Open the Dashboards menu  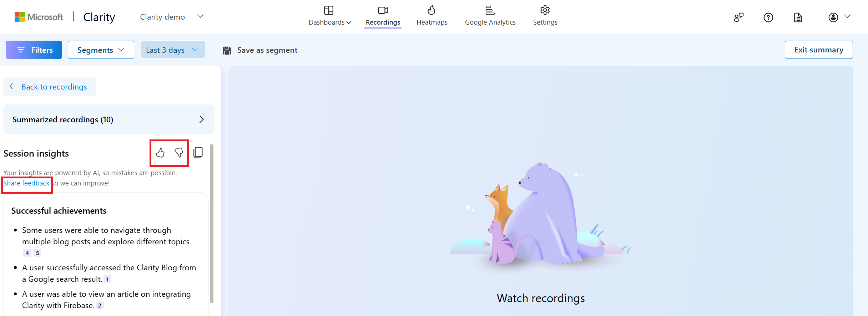pyautogui.click(x=330, y=16)
